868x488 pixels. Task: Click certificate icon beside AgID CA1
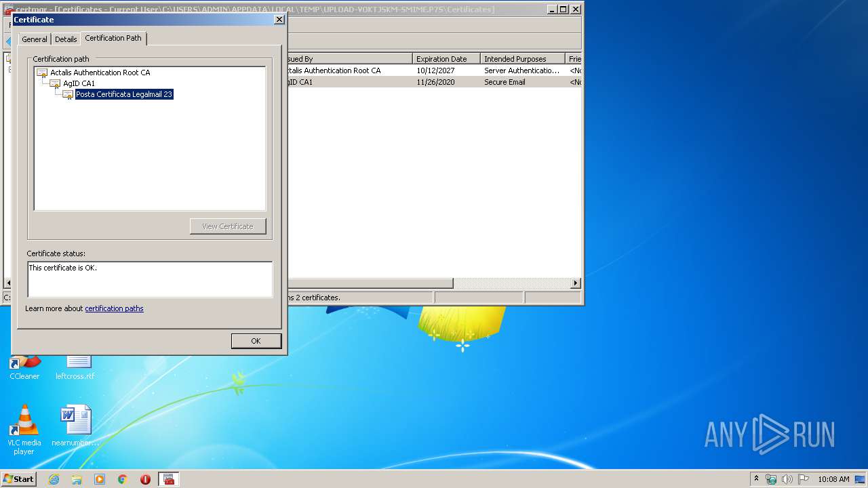tap(55, 83)
